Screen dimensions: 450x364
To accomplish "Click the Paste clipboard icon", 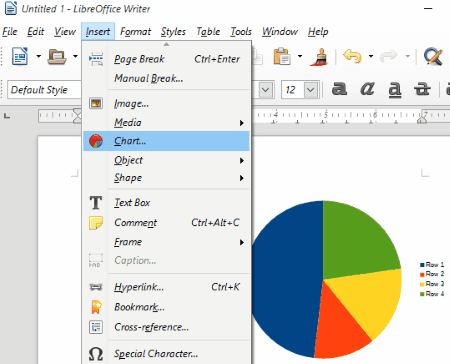I will click(282, 56).
